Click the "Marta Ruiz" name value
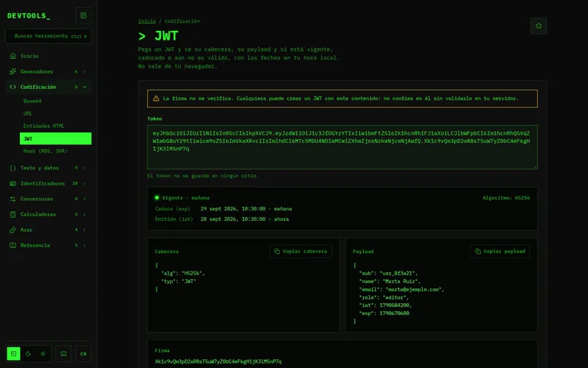 coord(400,281)
